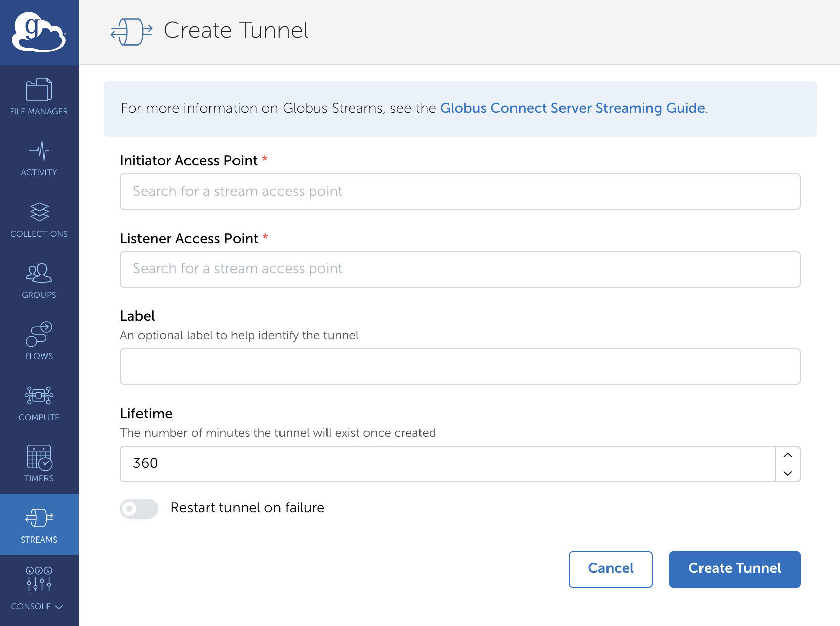
Task: Select the COLLECTIONS sidebar label
Action: 39,234
